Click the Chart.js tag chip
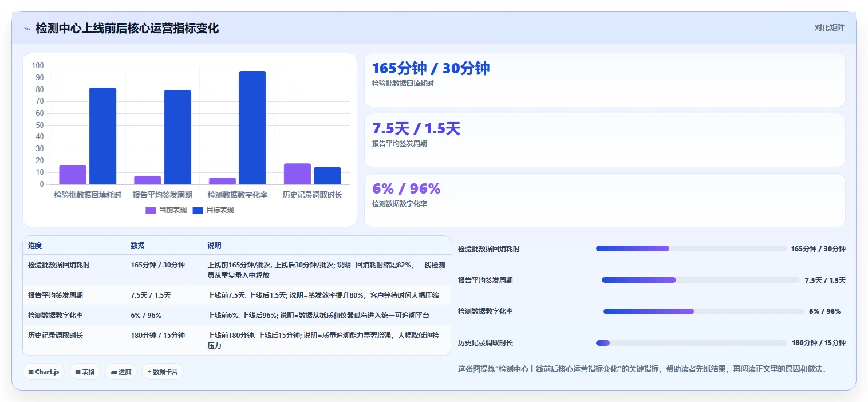 tap(44, 372)
